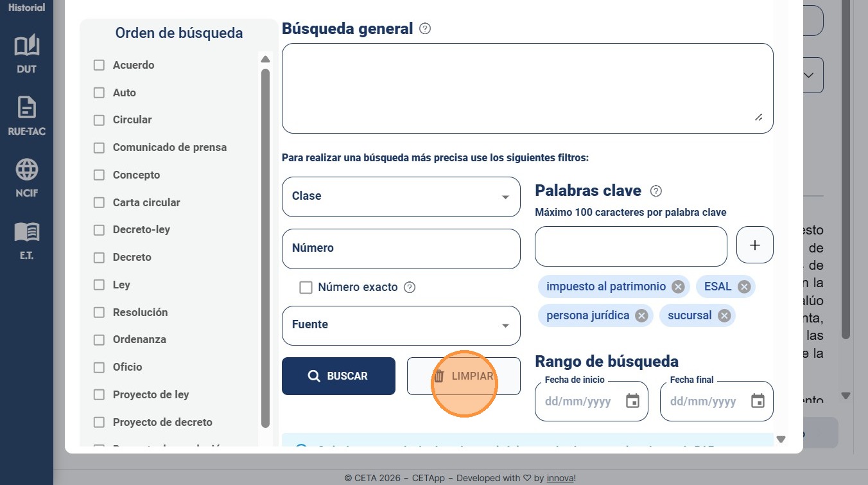Check the Acuerdo checkbox
The width and height of the screenshot is (868, 485).
click(99, 65)
